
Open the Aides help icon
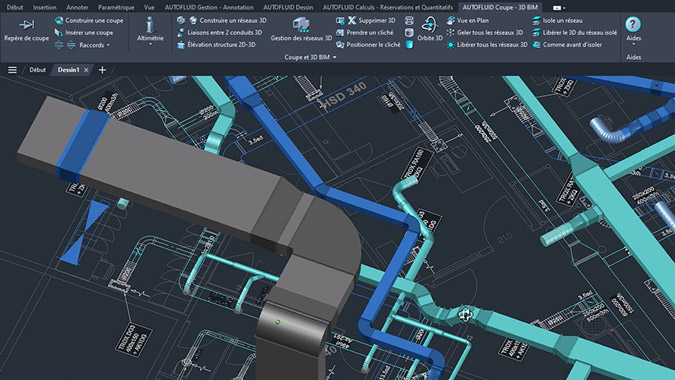point(633,29)
